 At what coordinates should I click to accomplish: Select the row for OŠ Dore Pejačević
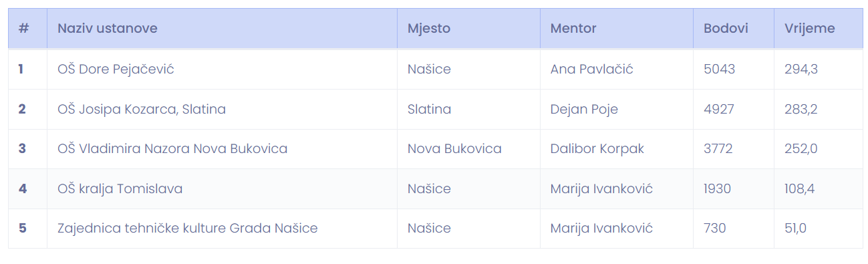[435, 69]
